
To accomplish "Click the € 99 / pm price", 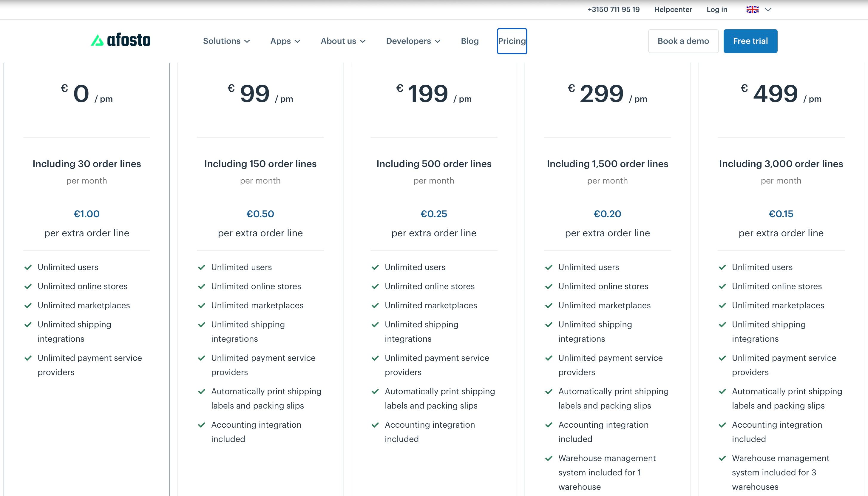I will pos(260,94).
